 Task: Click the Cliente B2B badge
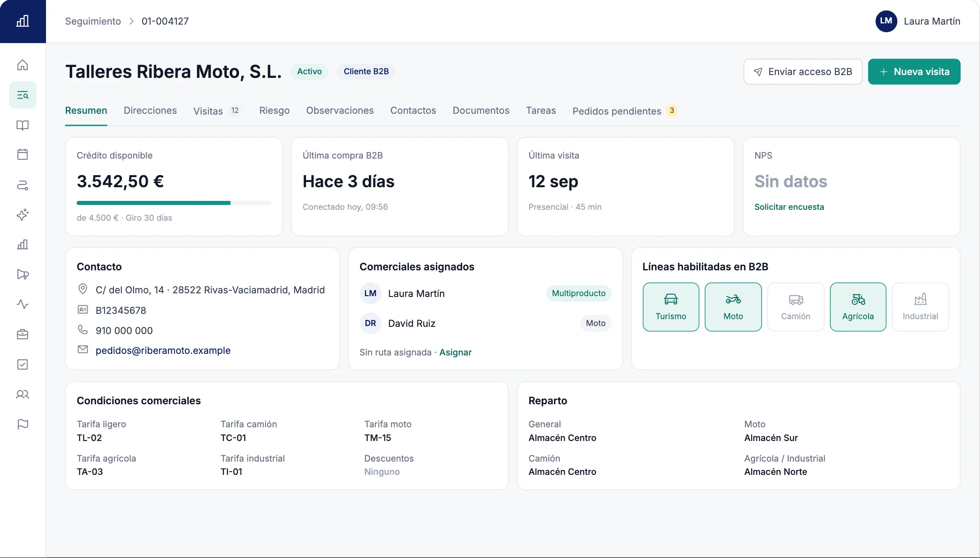point(366,71)
